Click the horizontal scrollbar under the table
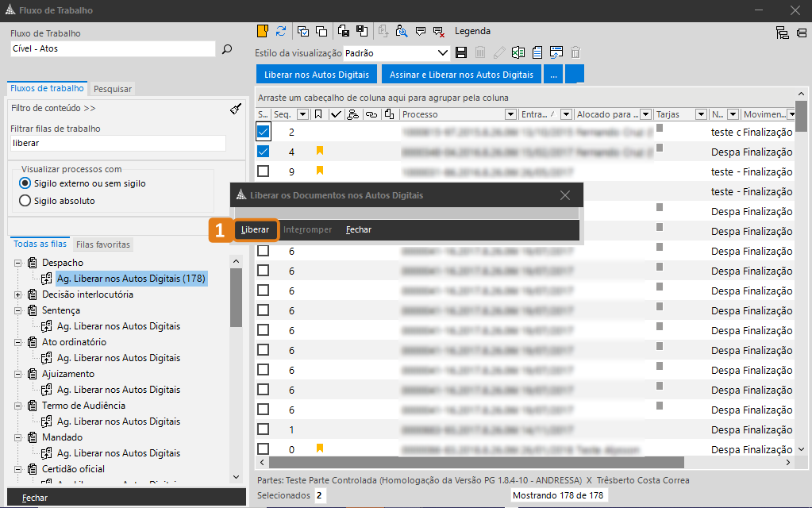Viewport: 812px width, 508px height. click(x=476, y=462)
